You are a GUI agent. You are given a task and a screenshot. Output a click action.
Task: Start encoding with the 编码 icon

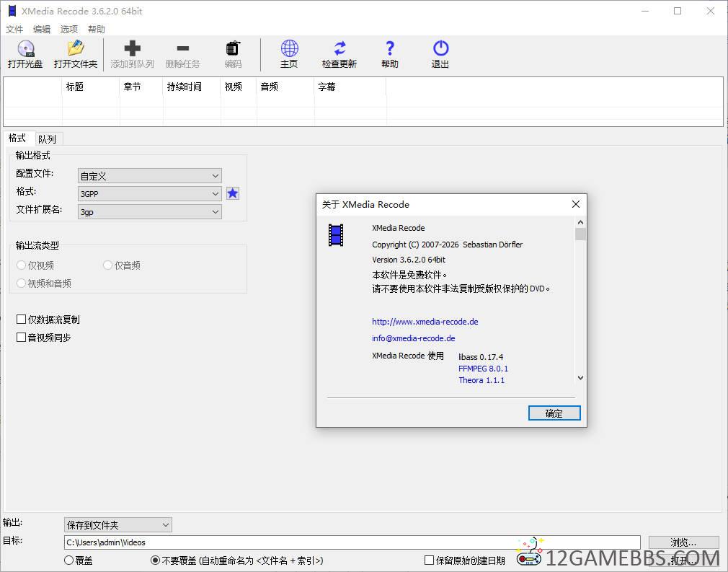pyautogui.click(x=231, y=54)
